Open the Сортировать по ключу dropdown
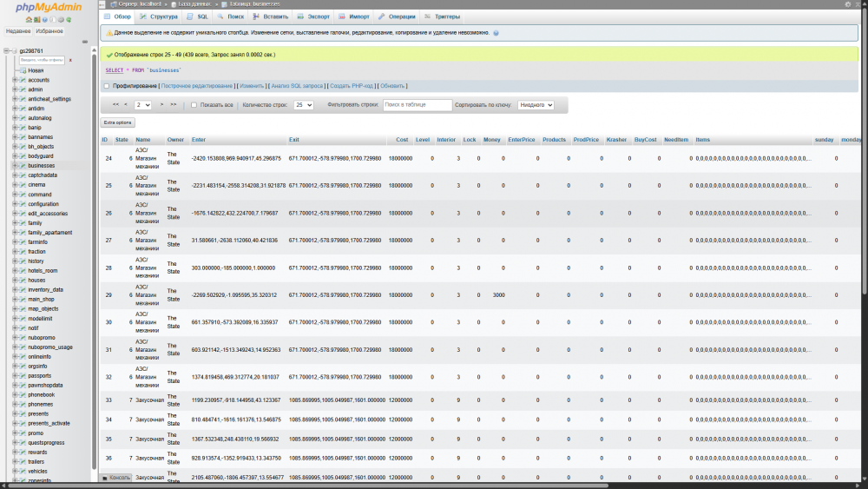Viewport: 868px width, 489px height. pyautogui.click(x=536, y=105)
